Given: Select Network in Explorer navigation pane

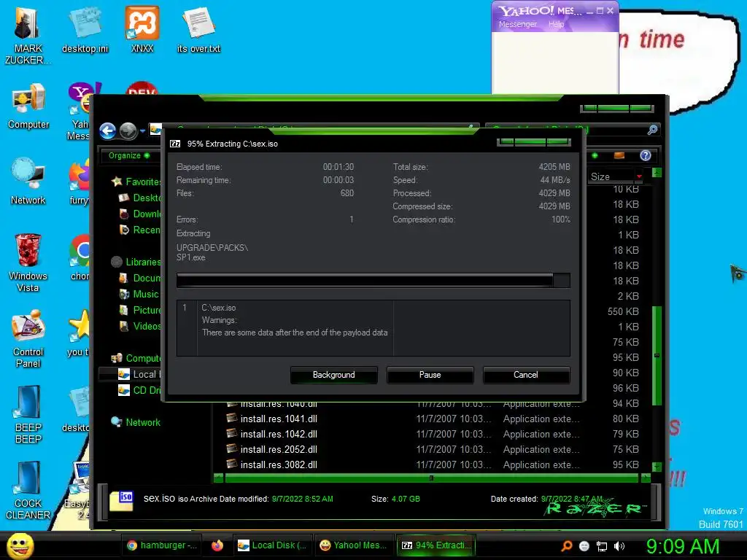Looking at the screenshot, I should tap(136, 422).
